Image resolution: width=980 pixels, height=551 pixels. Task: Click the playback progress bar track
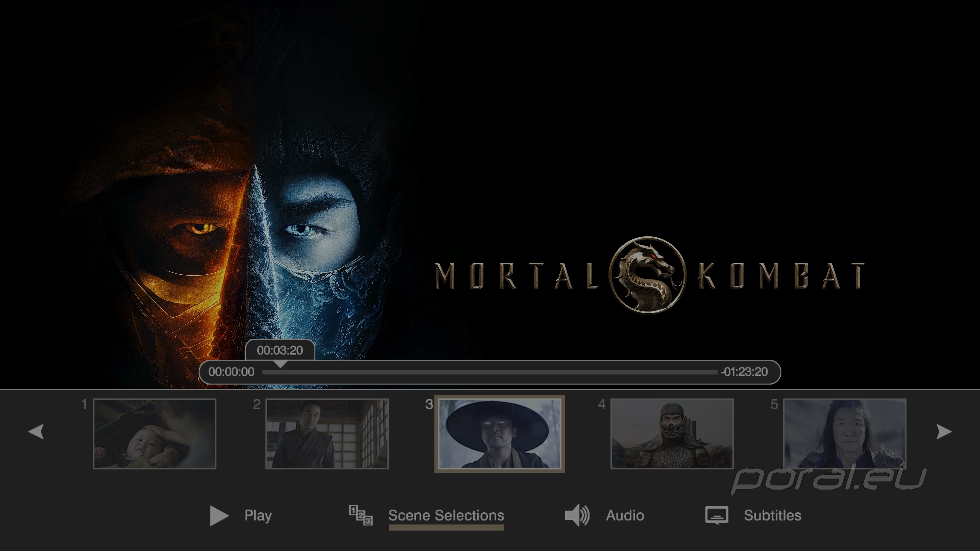[x=490, y=372]
